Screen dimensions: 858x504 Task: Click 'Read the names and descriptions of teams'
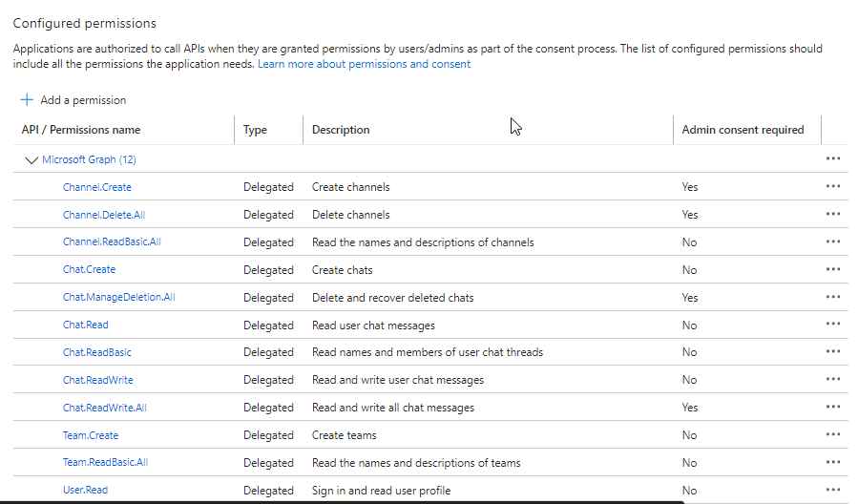point(416,463)
